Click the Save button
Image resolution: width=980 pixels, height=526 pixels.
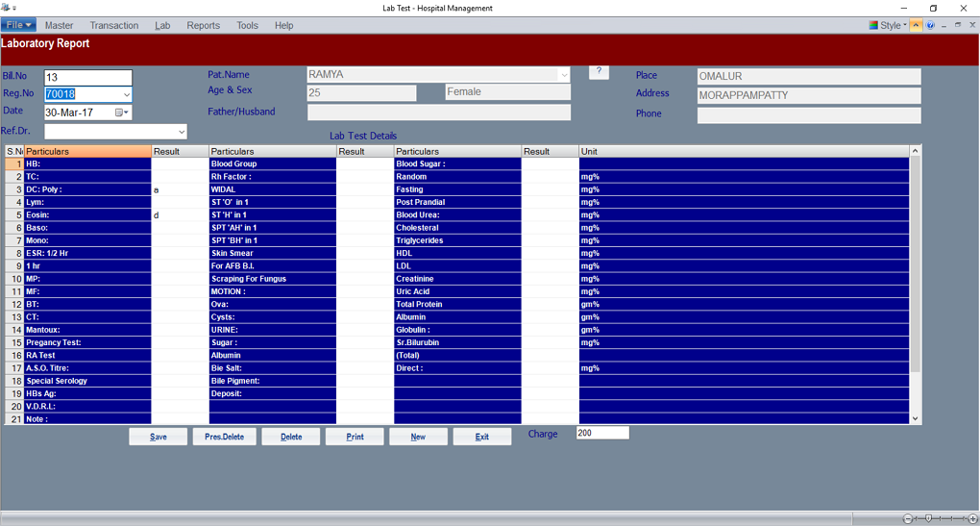tap(159, 437)
